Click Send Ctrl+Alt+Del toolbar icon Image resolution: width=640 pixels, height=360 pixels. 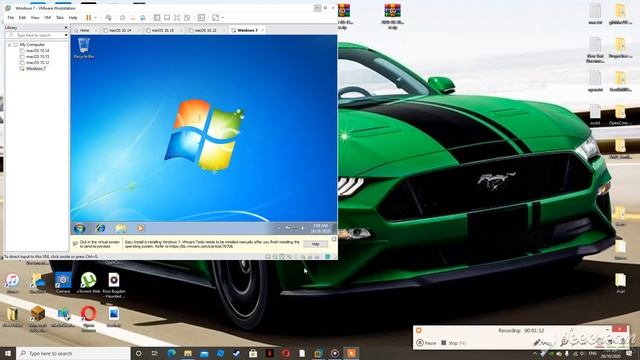(108, 18)
